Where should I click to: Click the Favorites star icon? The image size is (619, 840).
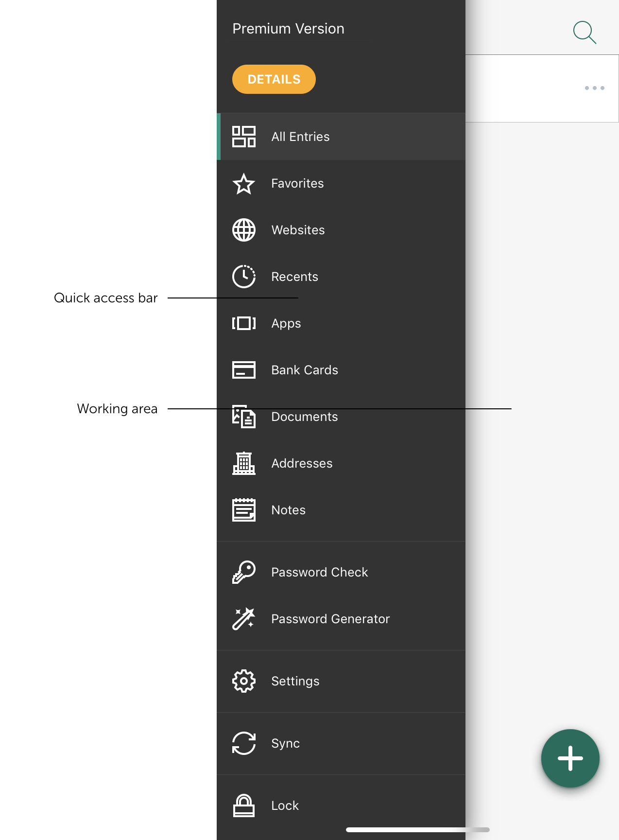[244, 184]
